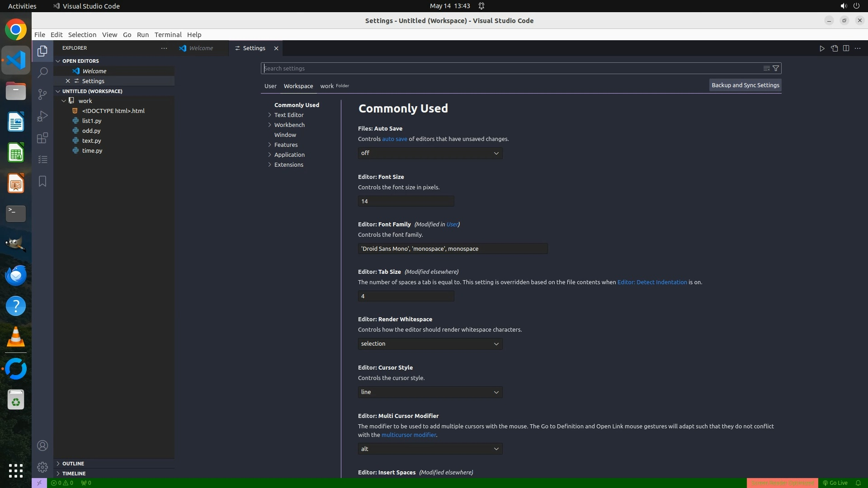The height and width of the screenshot is (488, 868).
Task: Open the Accounts icon in activity bar
Action: tap(42, 446)
